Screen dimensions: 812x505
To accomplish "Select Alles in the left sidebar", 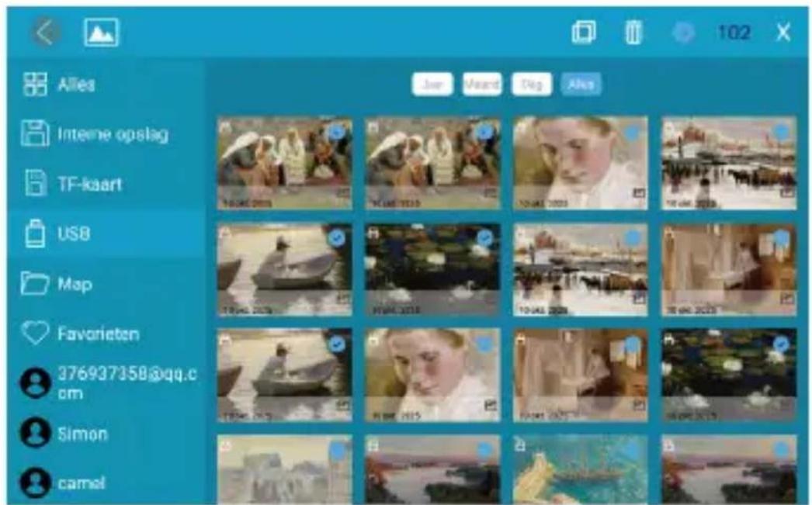I will [x=106, y=85].
